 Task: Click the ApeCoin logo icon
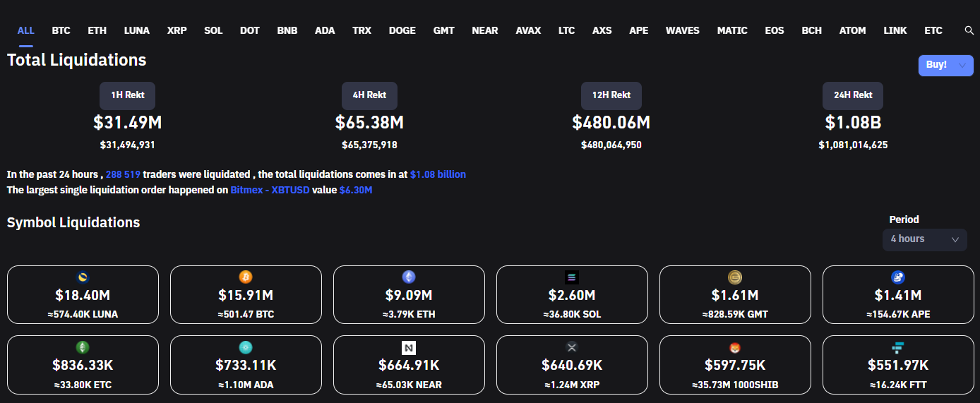[x=898, y=277]
